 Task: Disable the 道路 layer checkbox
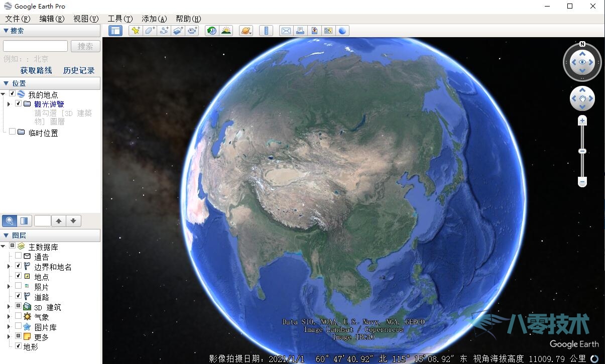(x=19, y=296)
